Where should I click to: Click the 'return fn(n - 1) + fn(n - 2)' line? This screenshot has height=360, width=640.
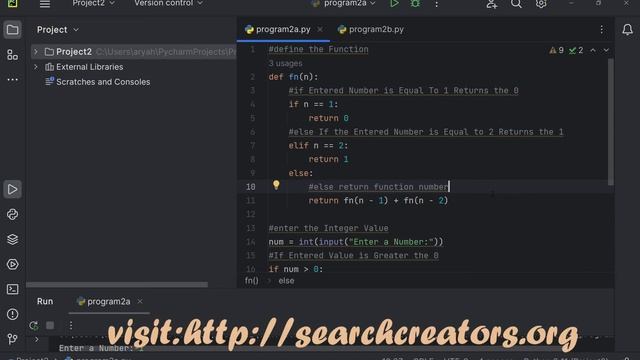(x=378, y=201)
